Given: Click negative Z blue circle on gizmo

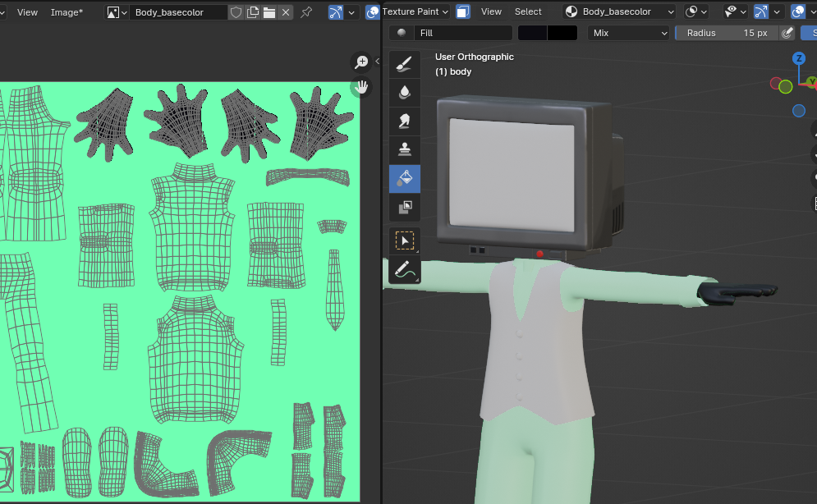Looking at the screenshot, I should (799, 110).
